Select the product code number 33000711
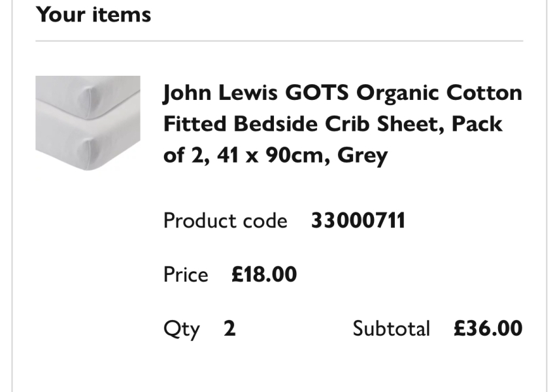Image resolution: width=555 pixels, height=392 pixels. click(358, 221)
